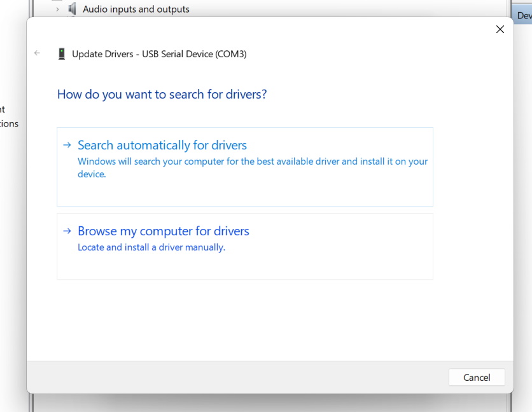Click the arrow icon next to Search automatically

(x=67, y=145)
